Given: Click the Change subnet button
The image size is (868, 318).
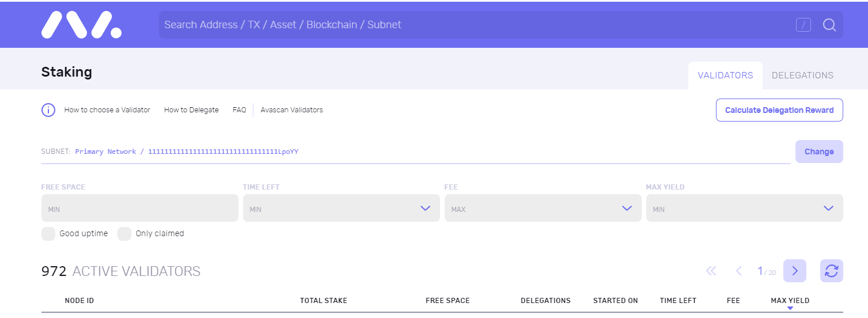Looking at the screenshot, I should 819,152.
